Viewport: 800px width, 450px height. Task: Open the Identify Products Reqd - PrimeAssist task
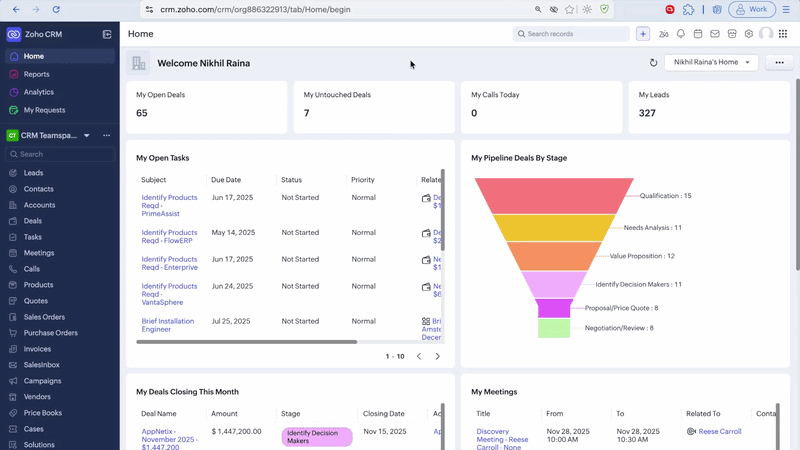[x=169, y=206]
